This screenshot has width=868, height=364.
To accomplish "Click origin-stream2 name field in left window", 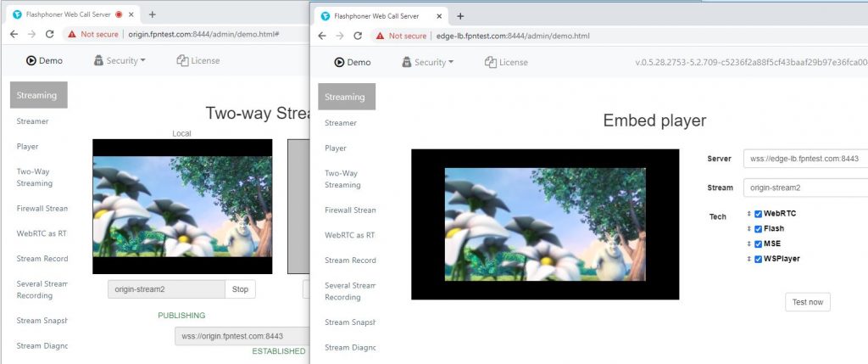I will pyautogui.click(x=167, y=288).
